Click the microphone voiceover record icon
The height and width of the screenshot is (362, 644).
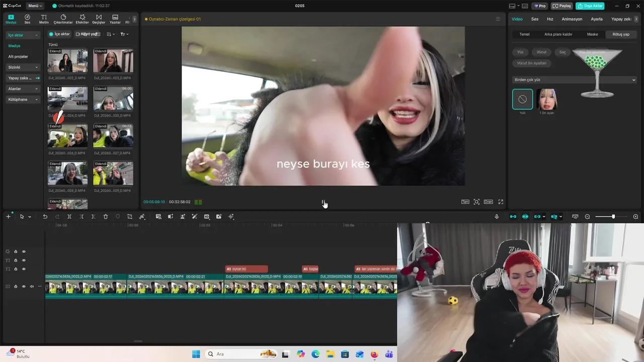(x=497, y=217)
